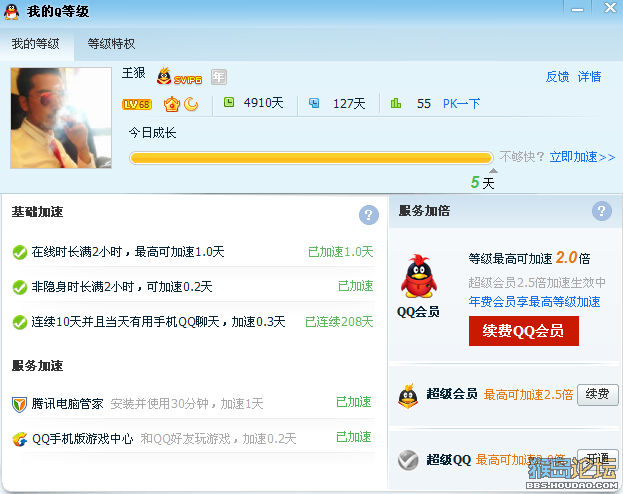Click the green ranking bars icon

(396, 103)
